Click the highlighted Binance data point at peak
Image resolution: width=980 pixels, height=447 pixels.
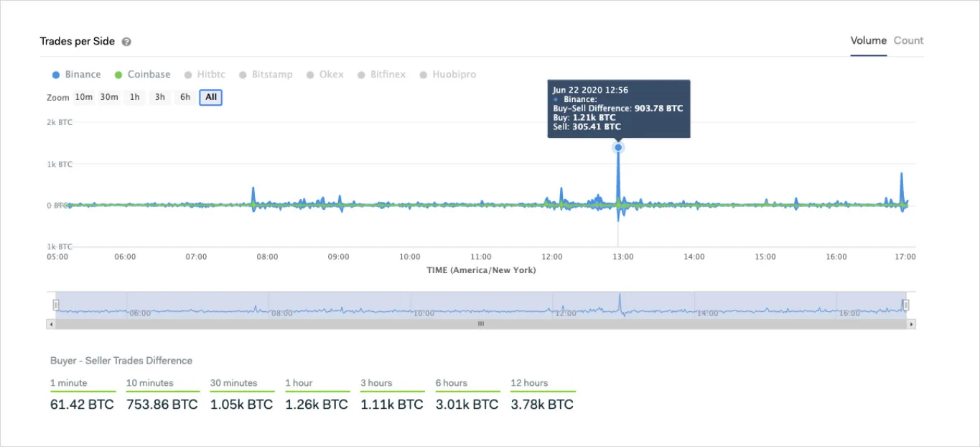[618, 147]
